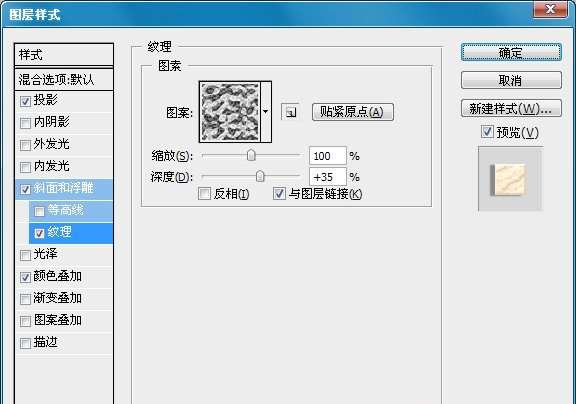The image size is (576, 404).
Task: Select the 等高线 sub-item label
Action: coord(66,210)
